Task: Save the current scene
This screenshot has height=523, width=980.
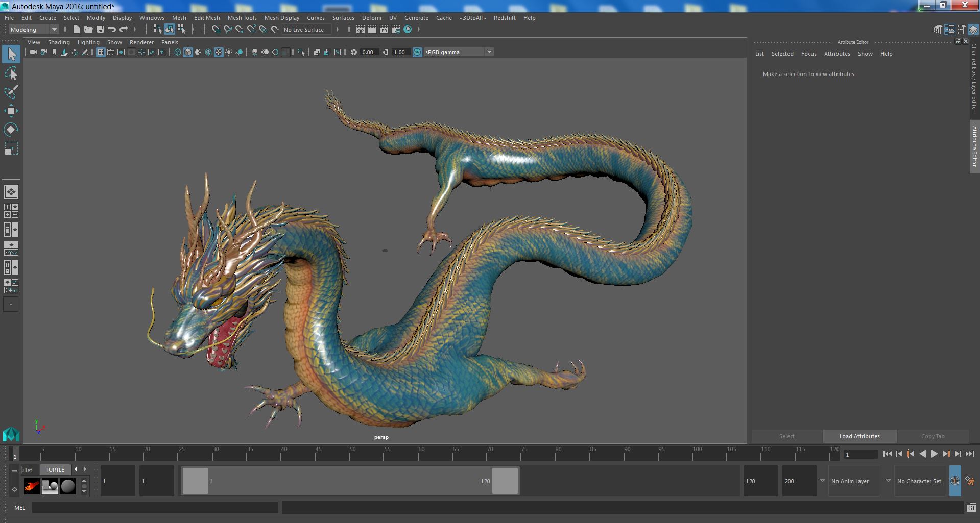Action: click(100, 30)
